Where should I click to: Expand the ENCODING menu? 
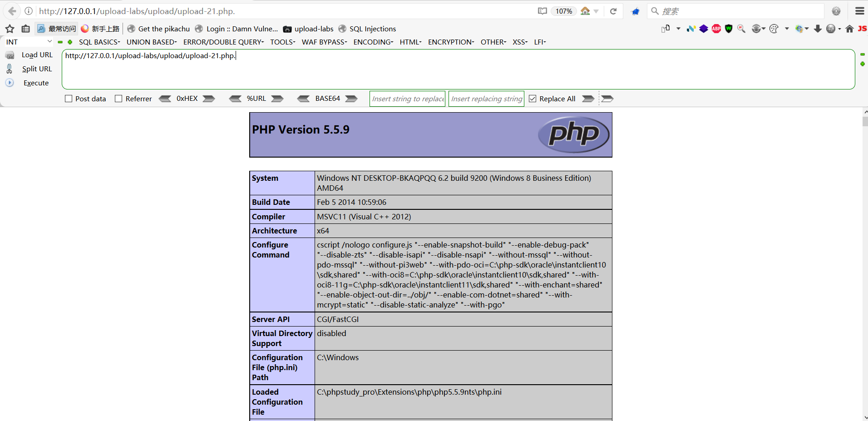374,42
